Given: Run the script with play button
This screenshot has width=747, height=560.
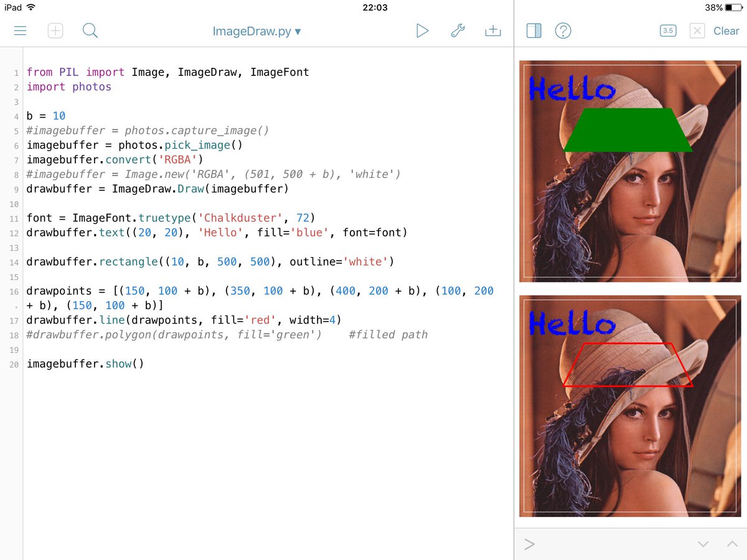Looking at the screenshot, I should [x=423, y=30].
